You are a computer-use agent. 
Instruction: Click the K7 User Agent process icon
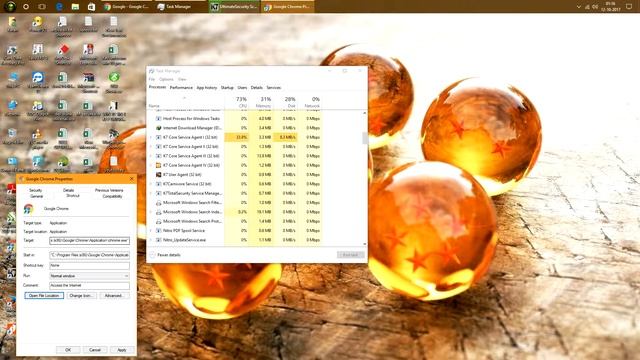158,175
